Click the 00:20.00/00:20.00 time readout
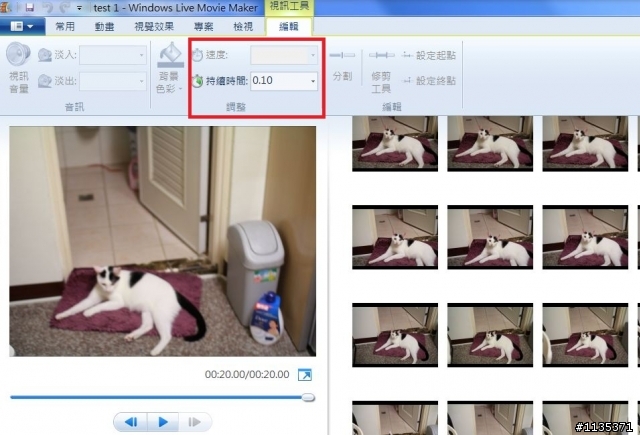The width and height of the screenshot is (640, 435). (x=247, y=375)
